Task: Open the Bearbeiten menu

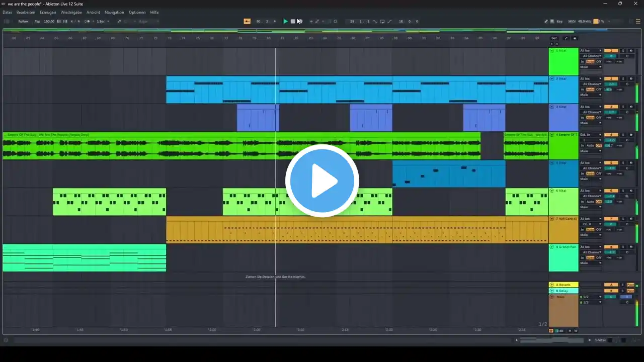Action: tap(26, 12)
